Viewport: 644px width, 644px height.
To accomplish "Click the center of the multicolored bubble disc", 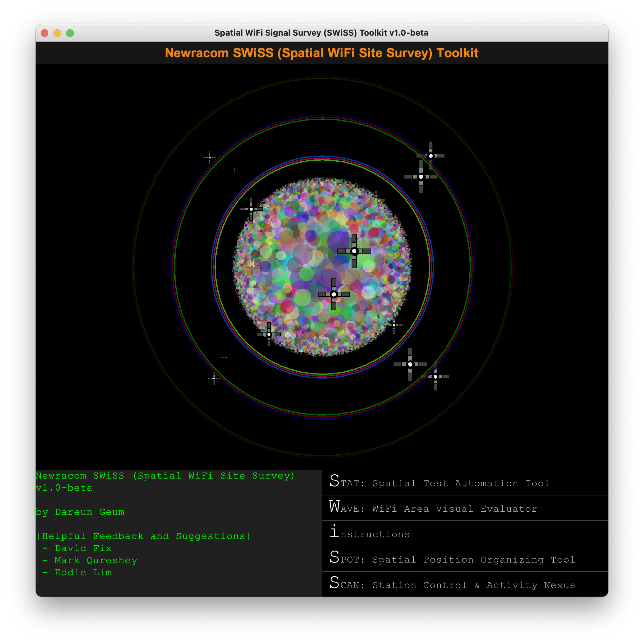I will [x=322, y=267].
